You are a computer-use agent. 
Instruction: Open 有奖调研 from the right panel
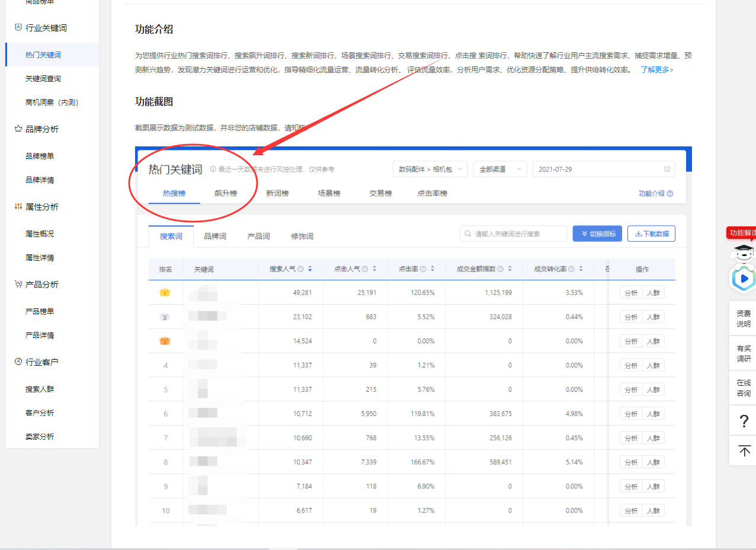click(744, 353)
